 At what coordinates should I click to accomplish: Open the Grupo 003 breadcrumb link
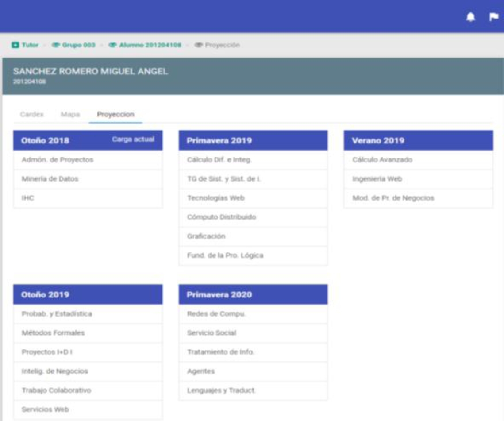coord(75,45)
